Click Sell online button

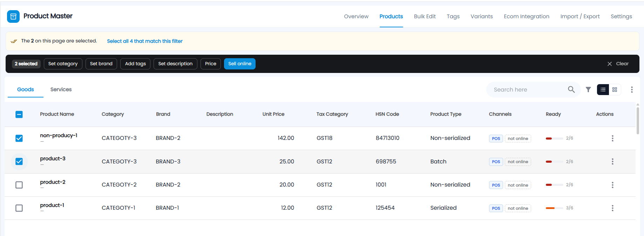tap(240, 64)
